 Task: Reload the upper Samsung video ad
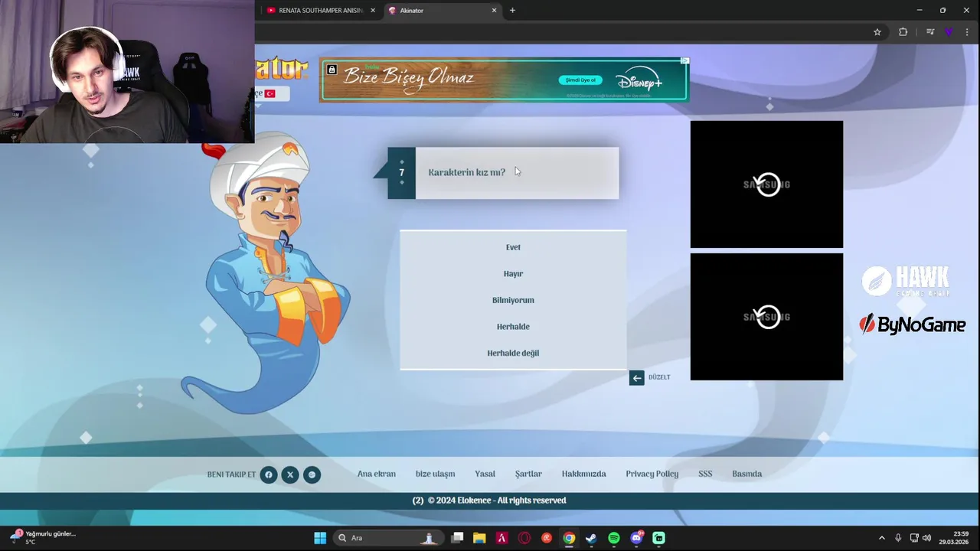pos(767,184)
